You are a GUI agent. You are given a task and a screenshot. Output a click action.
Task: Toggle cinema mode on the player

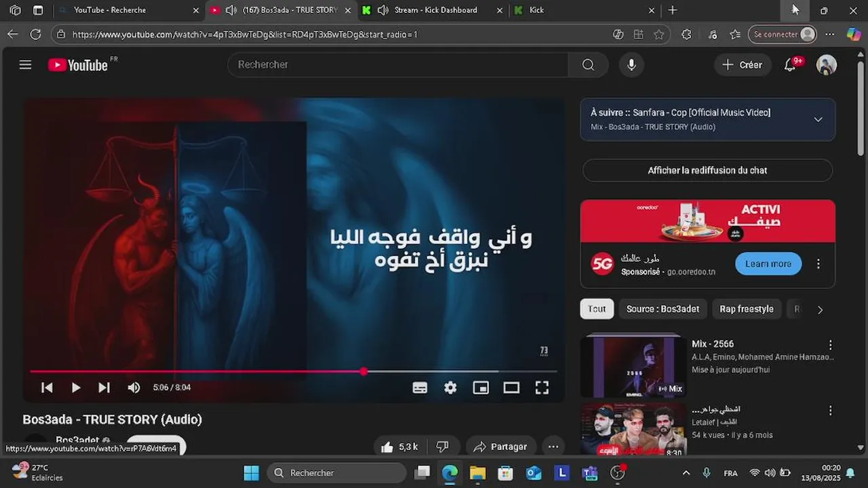tap(511, 388)
